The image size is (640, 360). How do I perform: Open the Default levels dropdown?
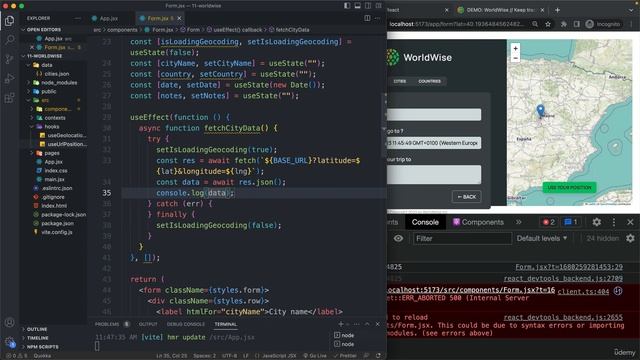click(542, 238)
